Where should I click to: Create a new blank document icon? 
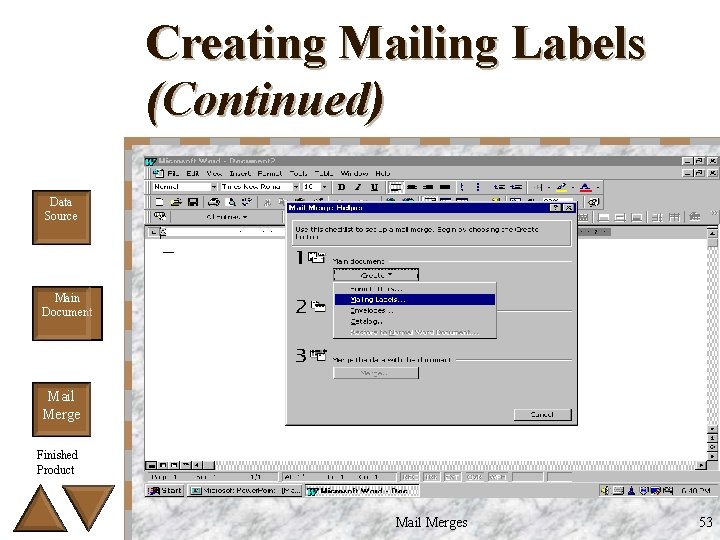(159, 202)
